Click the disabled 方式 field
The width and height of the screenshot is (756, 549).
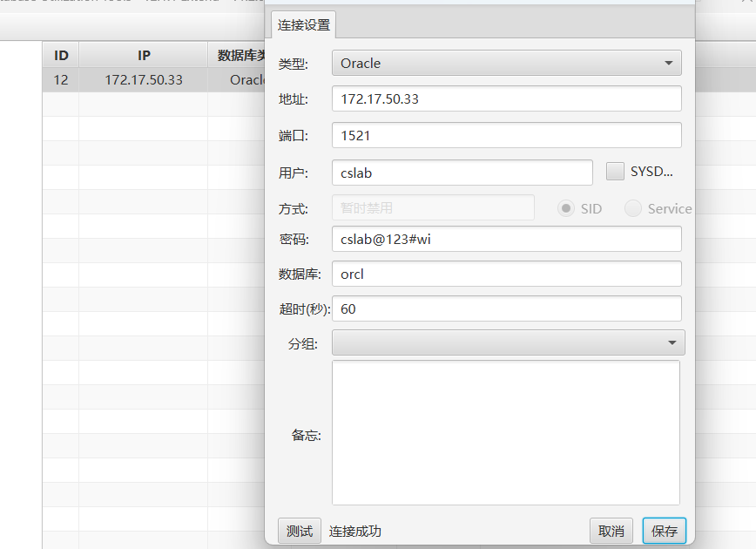(433, 208)
